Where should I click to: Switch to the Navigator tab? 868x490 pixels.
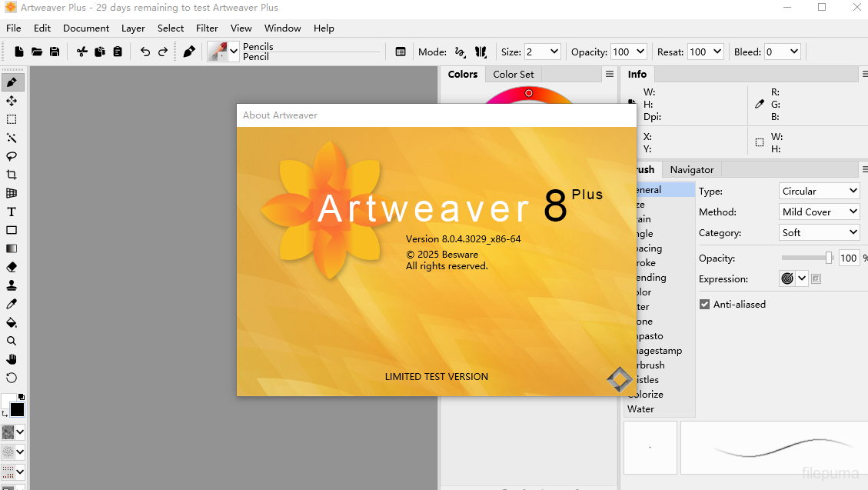(691, 169)
